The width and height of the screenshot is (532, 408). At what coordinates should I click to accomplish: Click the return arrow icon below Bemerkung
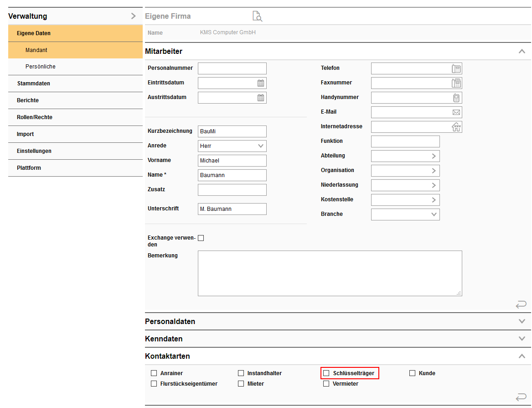pyautogui.click(x=521, y=304)
